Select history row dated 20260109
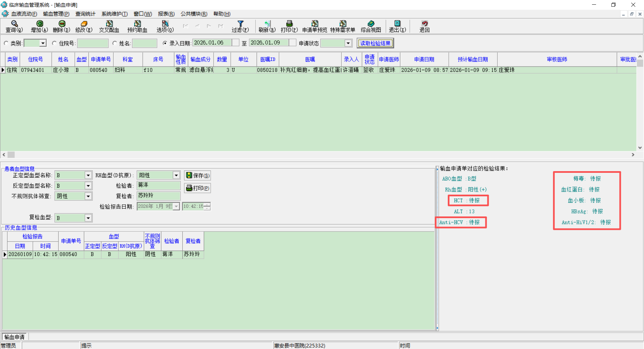 [103, 254]
